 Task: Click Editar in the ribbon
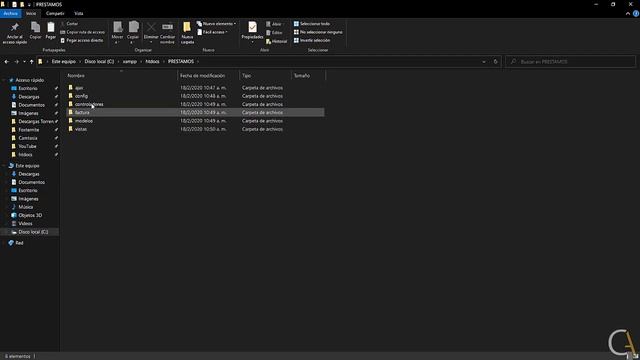[274, 32]
